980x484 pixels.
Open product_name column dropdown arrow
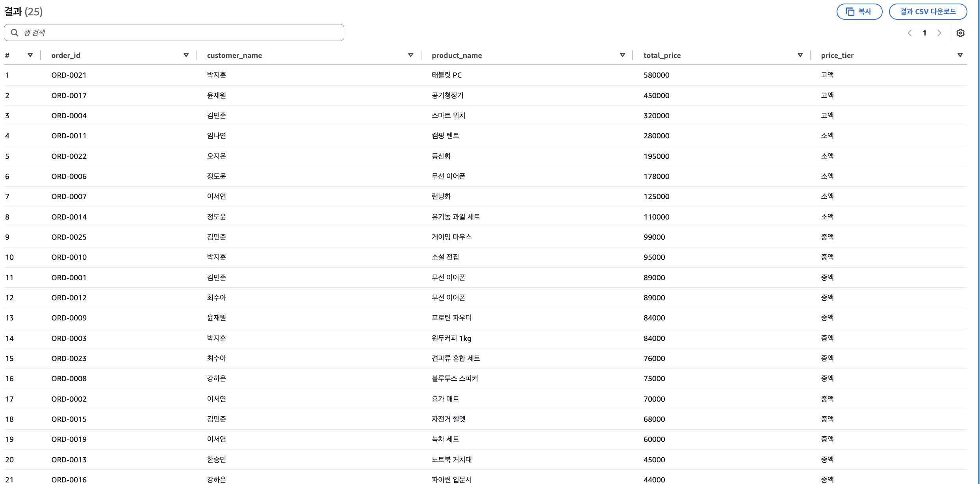[x=622, y=55]
